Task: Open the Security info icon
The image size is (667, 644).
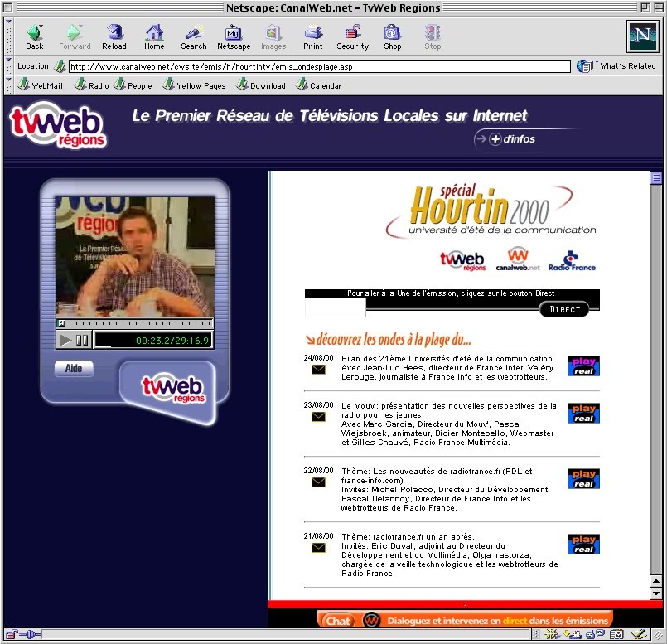Action: (353, 37)
